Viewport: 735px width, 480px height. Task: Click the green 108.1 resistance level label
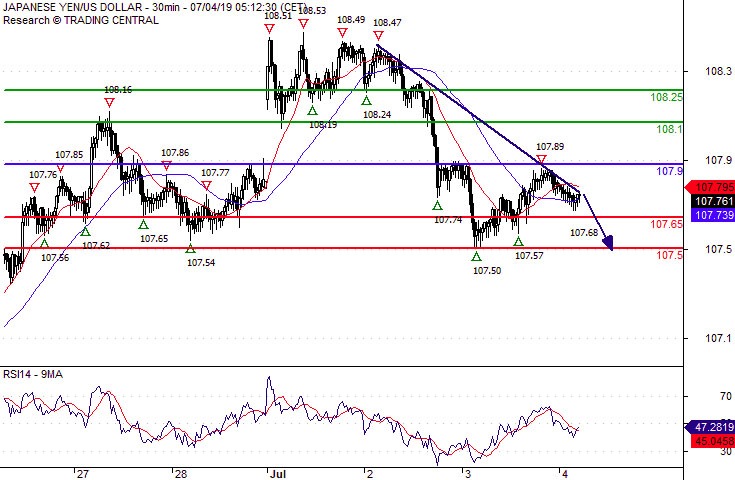(669, 129)
